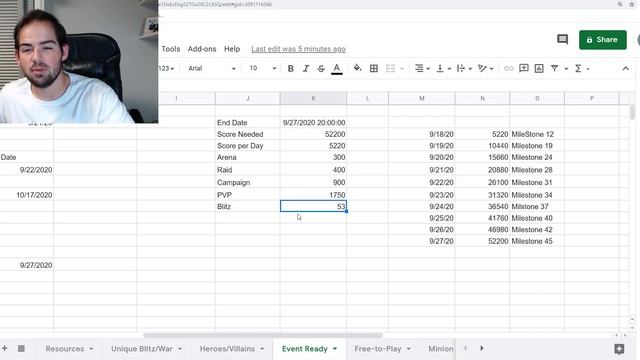640x360 pixels.
Task: Open Help menu
Action: point(232,49)
